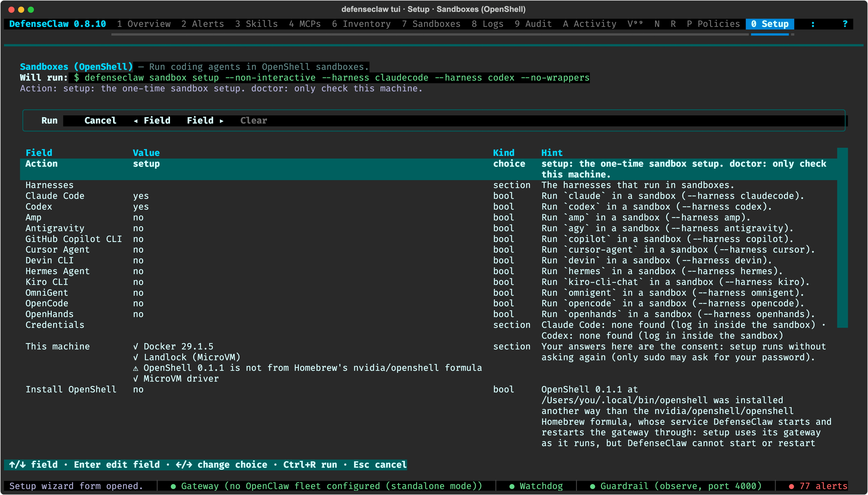Open the 6 Inventory tab
This screenshot has height=495, width=868.
point(361,24)
